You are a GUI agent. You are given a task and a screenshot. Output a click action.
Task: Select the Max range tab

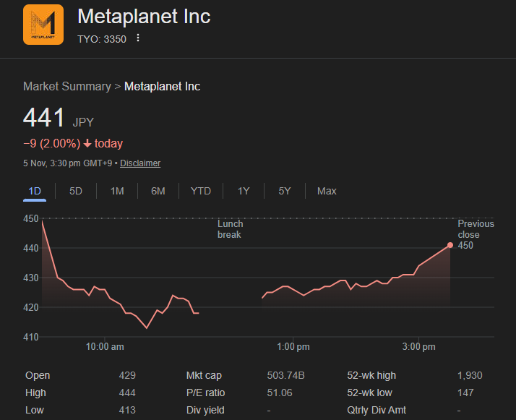coord(327,191)
